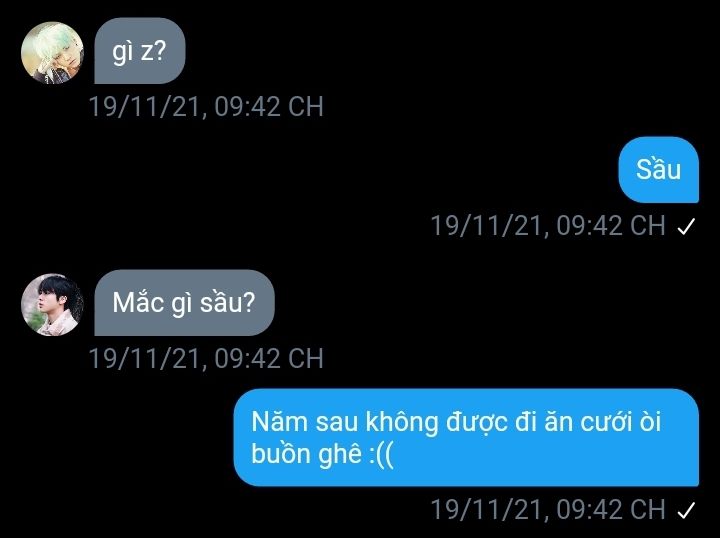Select the 'Mắc gì sầu?' message bubble

[184, 303]
